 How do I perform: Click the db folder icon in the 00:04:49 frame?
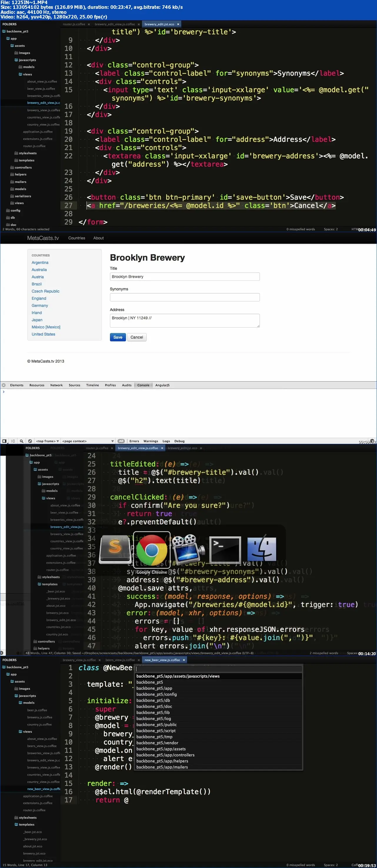point(8,218)
